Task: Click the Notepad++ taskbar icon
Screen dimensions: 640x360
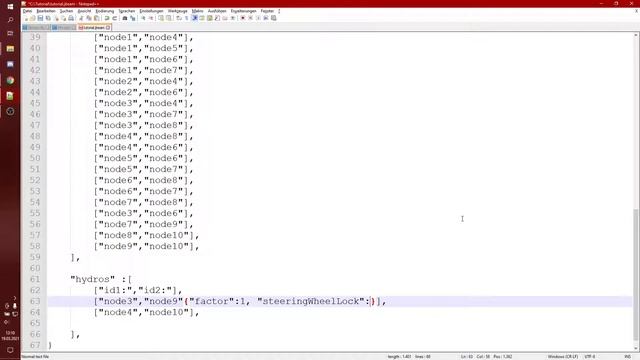Action: point(10,96)
